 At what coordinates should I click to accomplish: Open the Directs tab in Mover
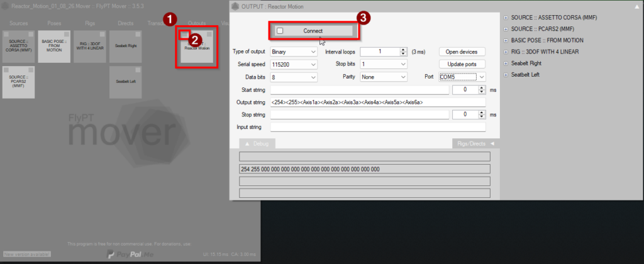[125, 23]
